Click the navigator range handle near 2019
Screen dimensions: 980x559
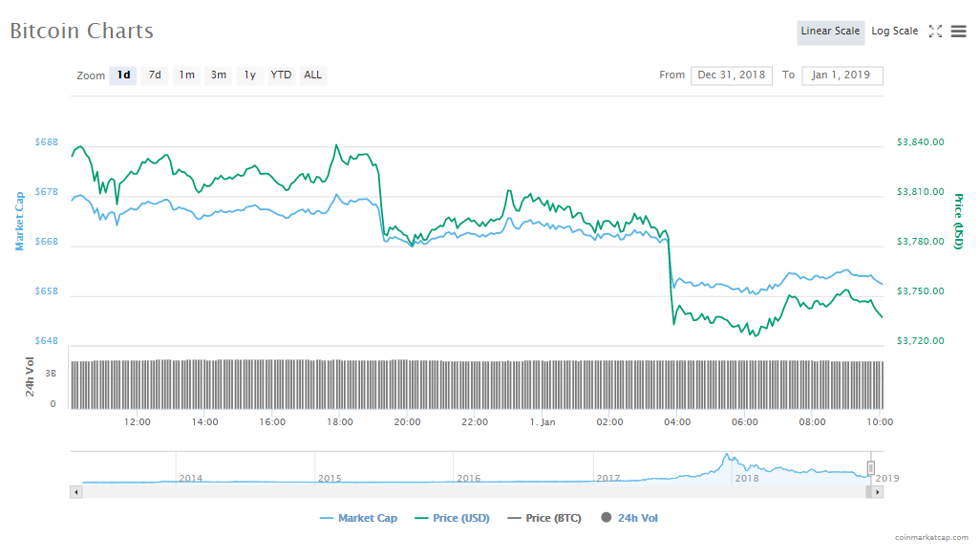pyautogui.click(x=870, y=467)
